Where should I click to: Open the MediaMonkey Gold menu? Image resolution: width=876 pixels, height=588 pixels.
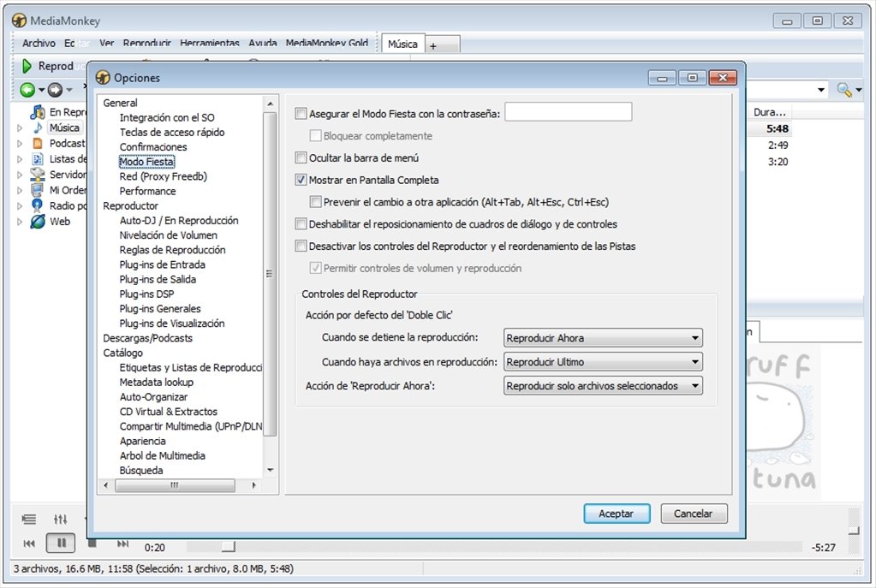327,43
